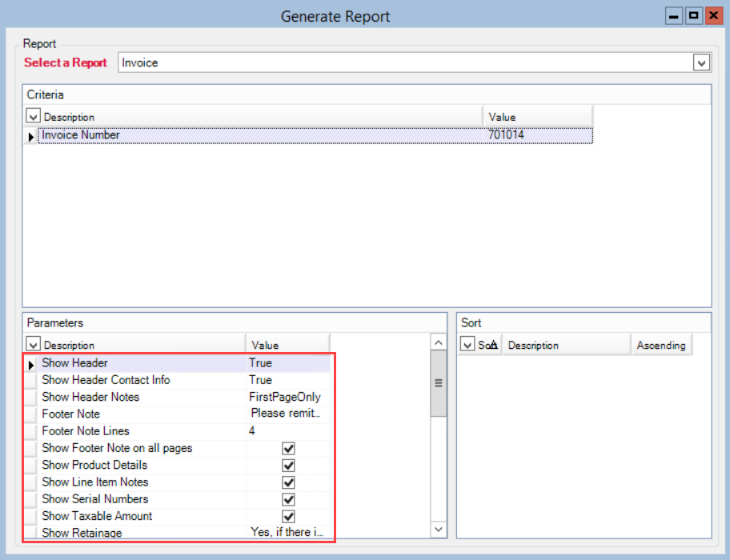Close the Generate Report window
Viewport: 730px width, 560px height.
pos(712,16)
